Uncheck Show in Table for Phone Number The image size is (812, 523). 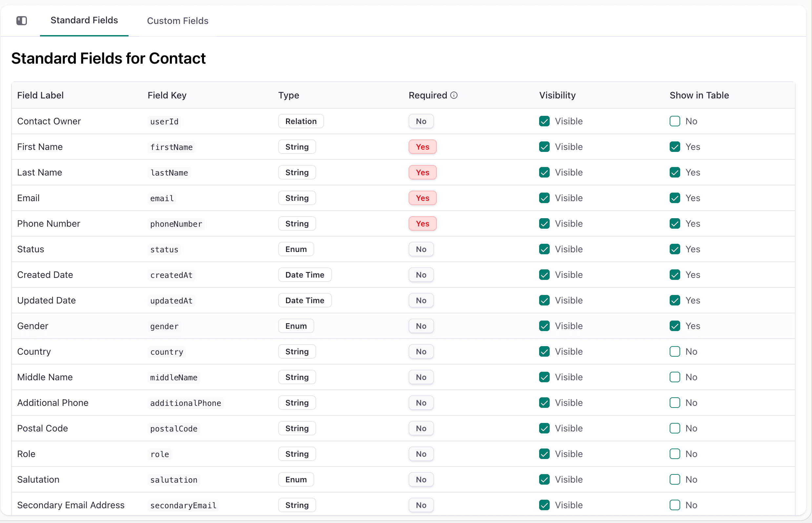pos(675,224)
